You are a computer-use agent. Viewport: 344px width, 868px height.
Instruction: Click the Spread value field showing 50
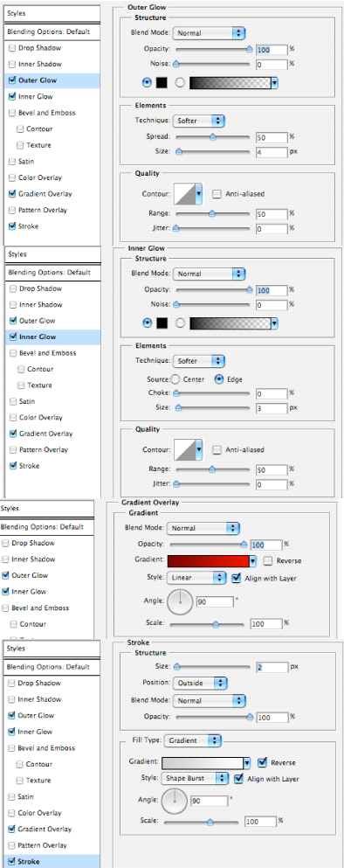(x=272, y=136)
